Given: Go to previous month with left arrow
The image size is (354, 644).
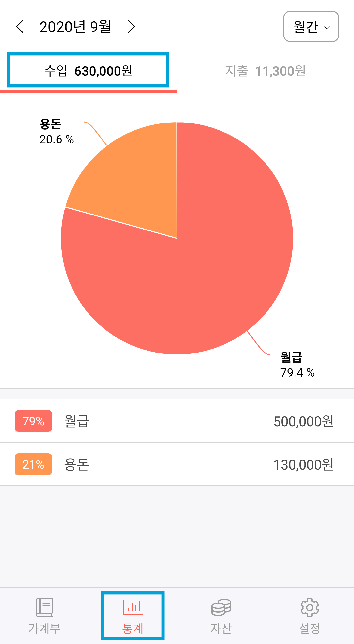Looking at the screenshot, I should 20,27.
